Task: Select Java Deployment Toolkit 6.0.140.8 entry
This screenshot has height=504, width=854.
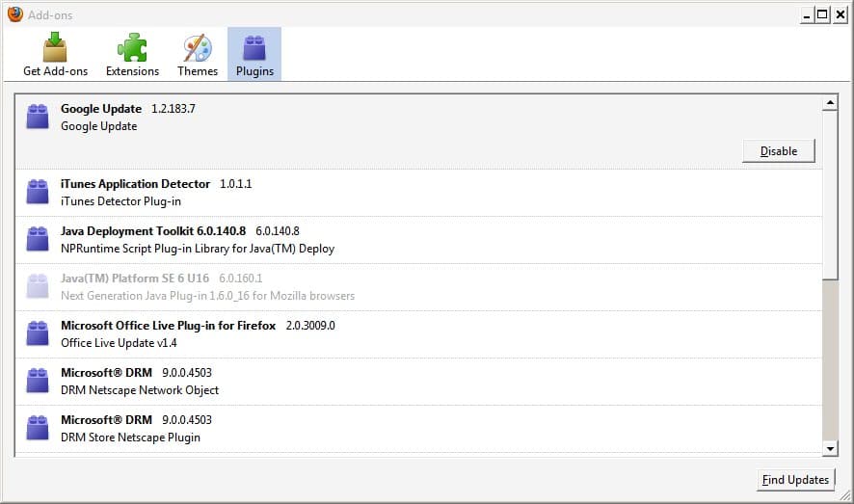Action: point(418,240)
